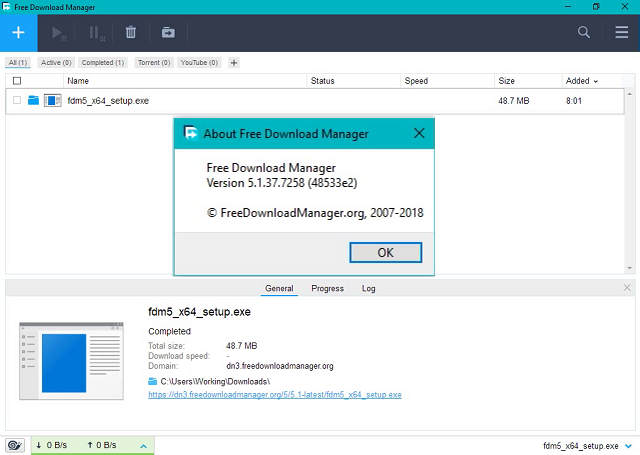The height and width of the screenshot is (455, 640).
Task: Select the fdm5_x64_setup.exe name in list row
Action: point(108,100)
